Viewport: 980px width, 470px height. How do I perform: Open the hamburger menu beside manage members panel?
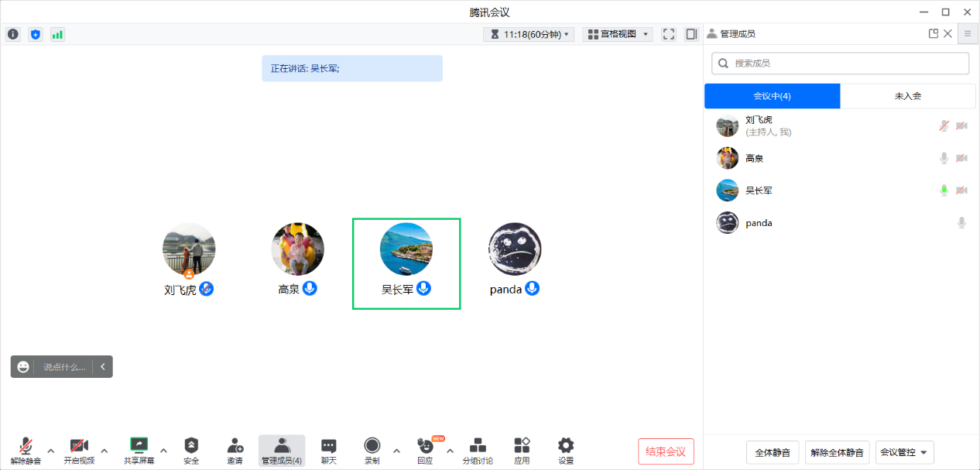(x=968, y=34)
